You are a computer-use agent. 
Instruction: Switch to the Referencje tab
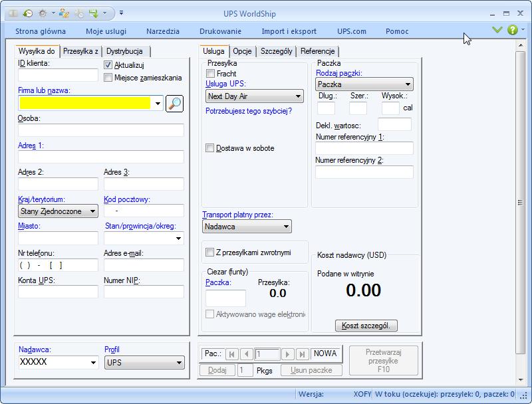click(x=318, y=51)
